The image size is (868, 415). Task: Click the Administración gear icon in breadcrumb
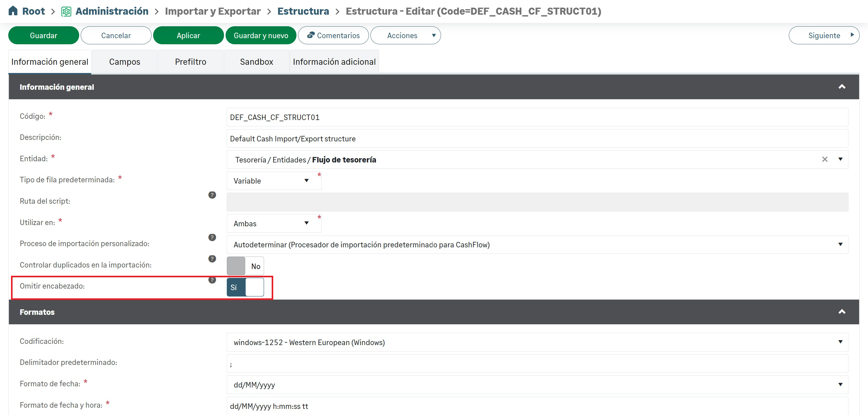[x=66, y=11]
